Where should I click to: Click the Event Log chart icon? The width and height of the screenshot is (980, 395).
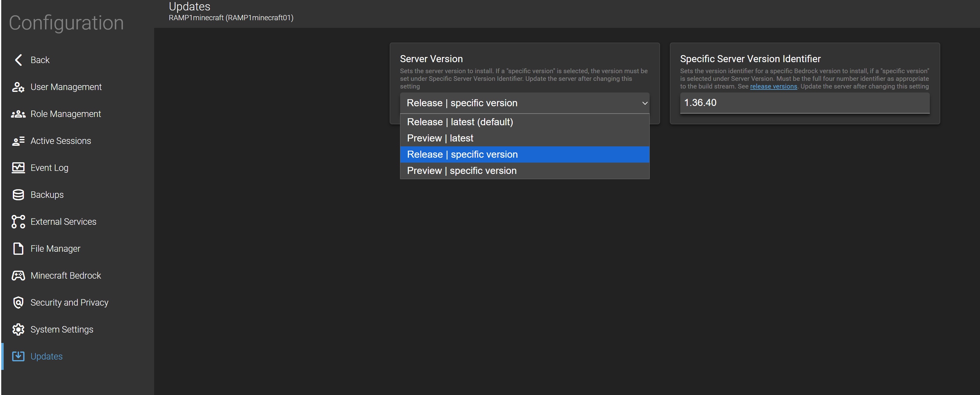click(x=18, y=167)
